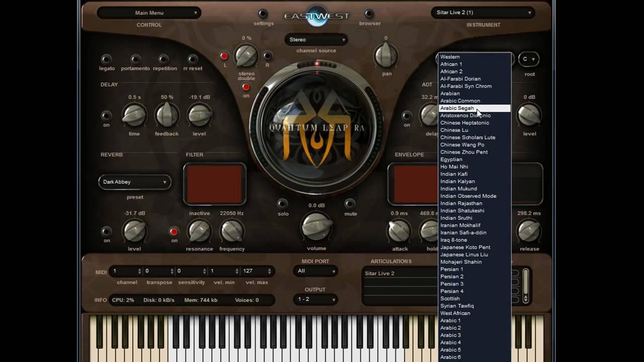
Task: Select Arabic Segah scale
Action: 474,108
